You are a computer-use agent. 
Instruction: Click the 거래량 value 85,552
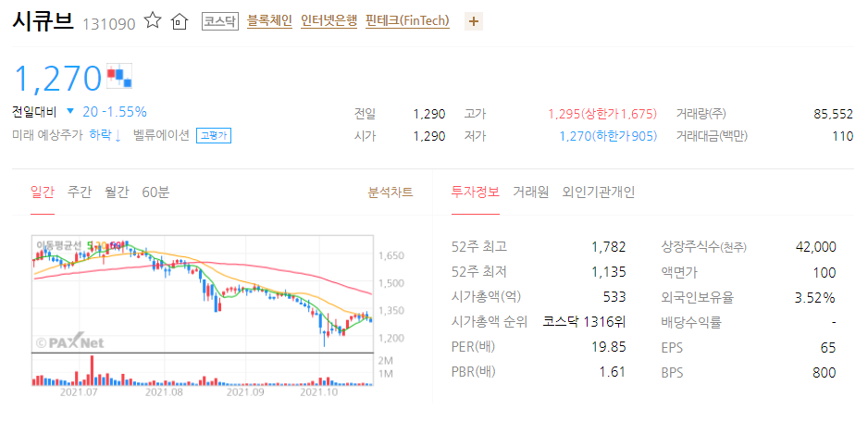(833, 114)
